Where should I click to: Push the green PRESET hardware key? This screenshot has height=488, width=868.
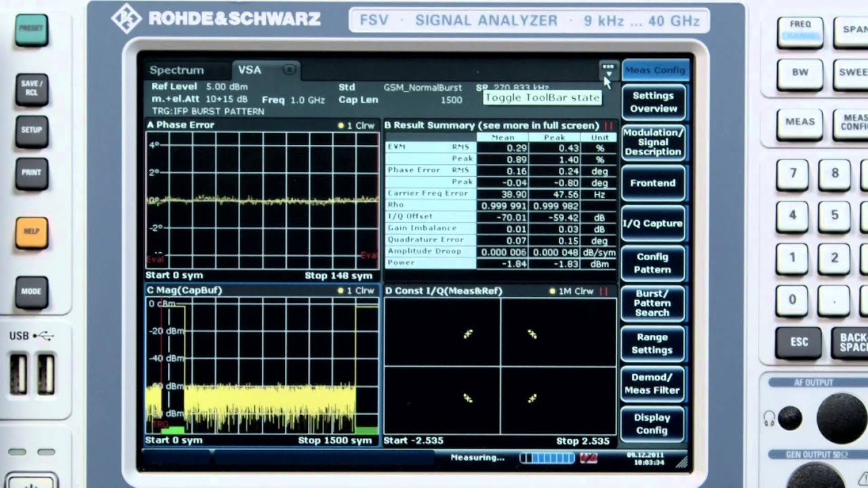point(31,29)
